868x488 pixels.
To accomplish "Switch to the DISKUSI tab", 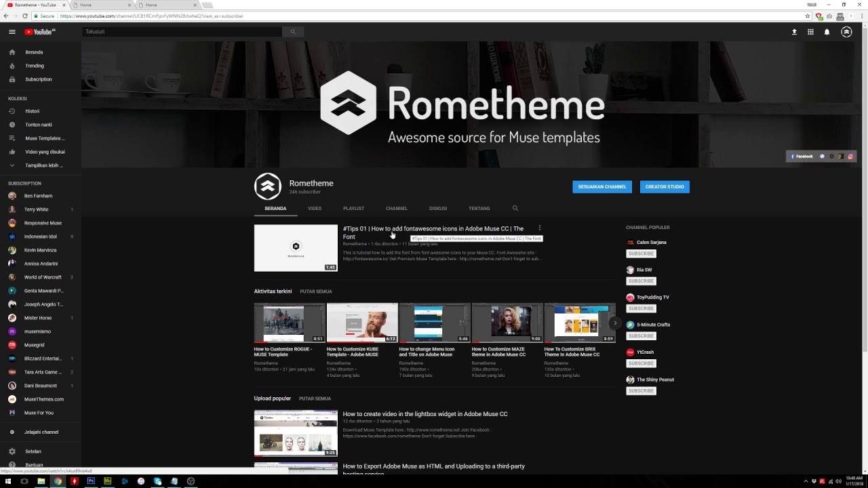I will coord(438,209).
